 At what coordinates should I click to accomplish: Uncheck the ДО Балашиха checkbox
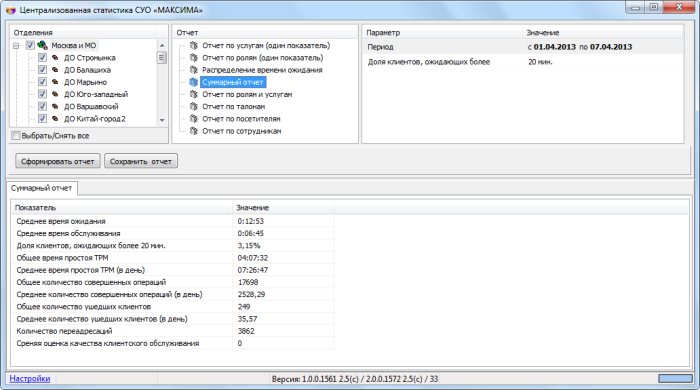[42, 70]
